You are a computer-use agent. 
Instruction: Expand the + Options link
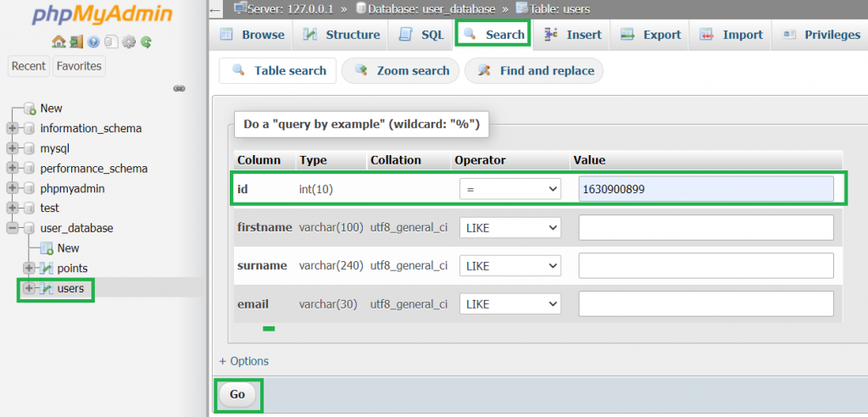click(243, 361)
